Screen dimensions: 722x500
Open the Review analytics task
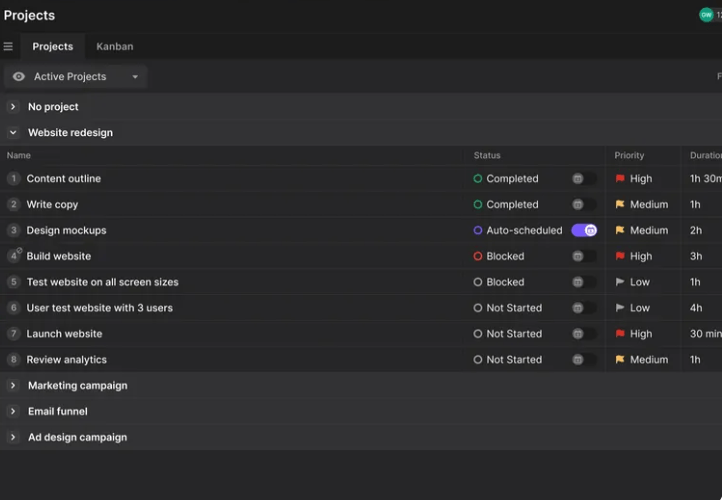click(x=66, y=360)
